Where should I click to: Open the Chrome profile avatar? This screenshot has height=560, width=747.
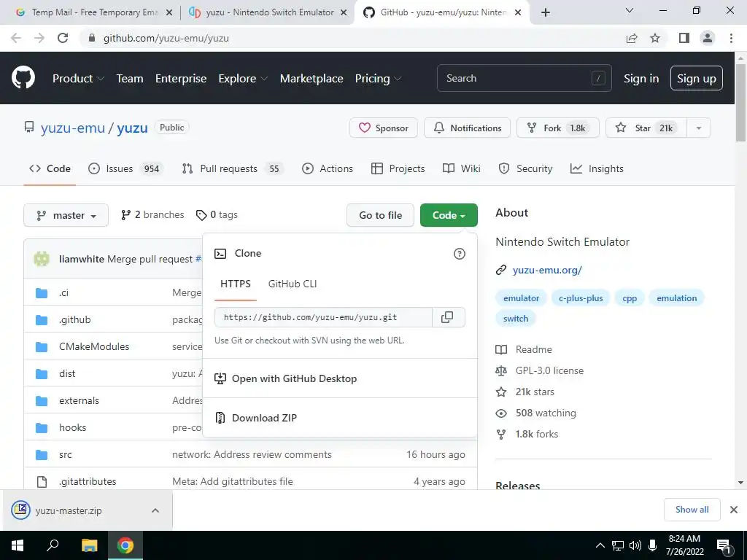[708, 38]
